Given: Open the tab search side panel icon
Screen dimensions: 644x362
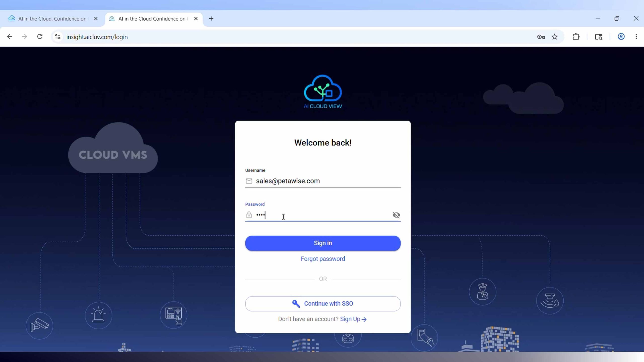Looking at the screenshot, I should click(x=598, y=37).
